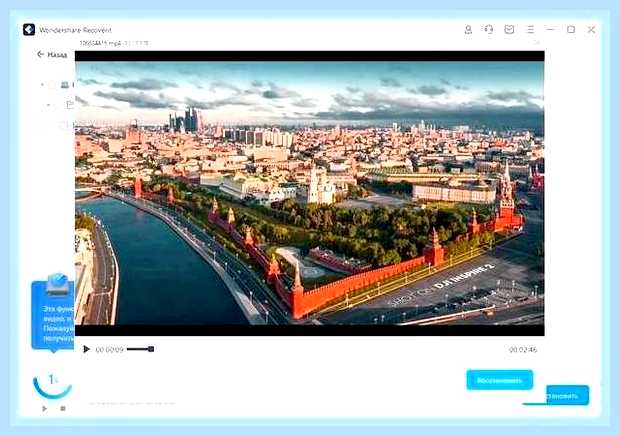Minimize the Recoverit window
Image resolution: width=620 pixels, height=436 pixels.
click(x=550, y=30)
